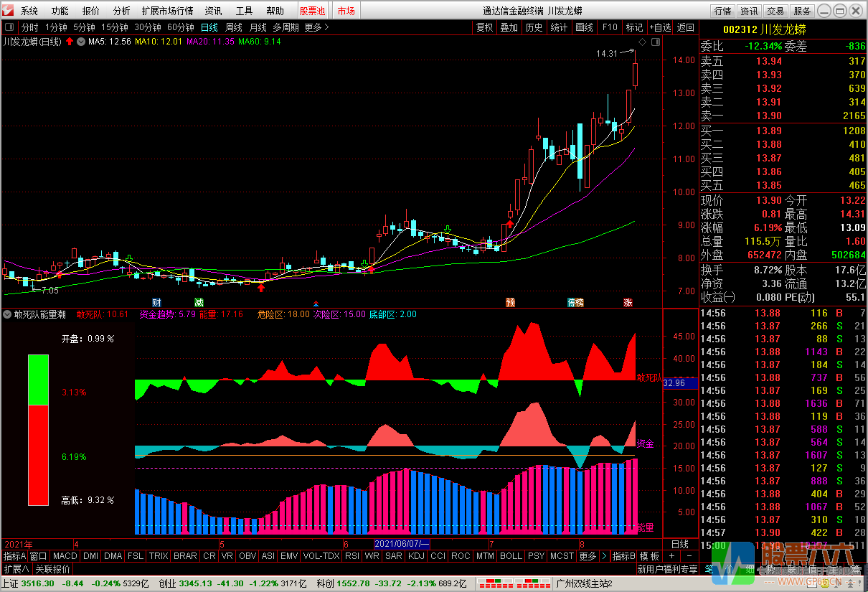The image size is (868, 592).
Task: Click the 市场 button
Action: [x=346, y=11]
